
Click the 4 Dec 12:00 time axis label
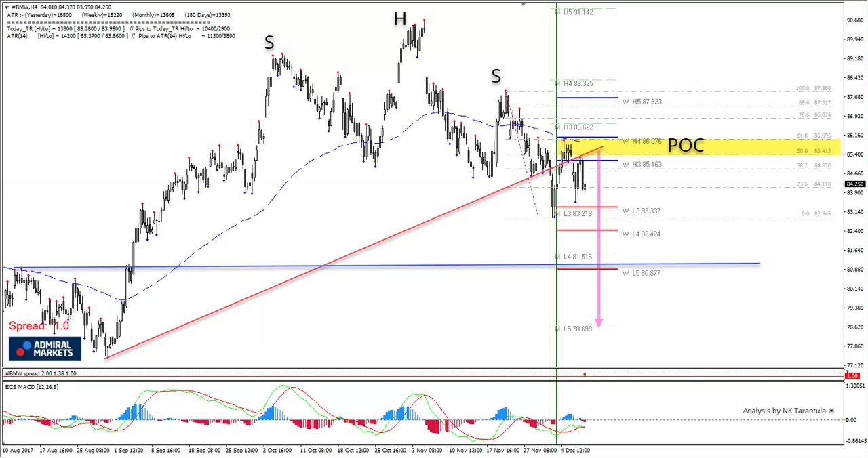(x=574, y=450)
